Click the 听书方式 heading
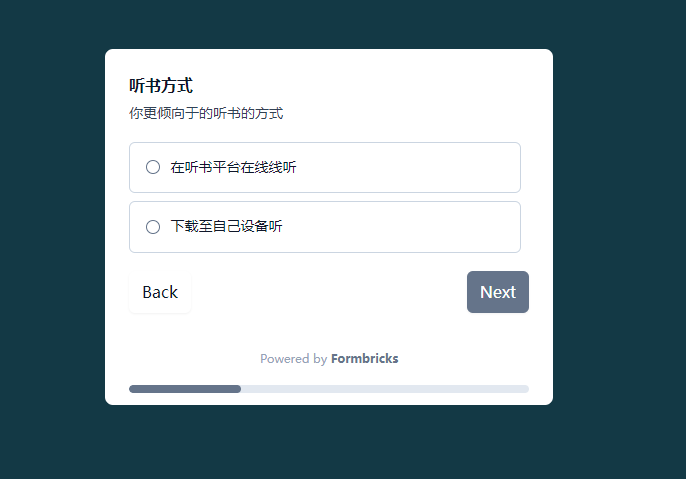Image resolution: width=686 pixels, height=479 pixels. point(161,86)
